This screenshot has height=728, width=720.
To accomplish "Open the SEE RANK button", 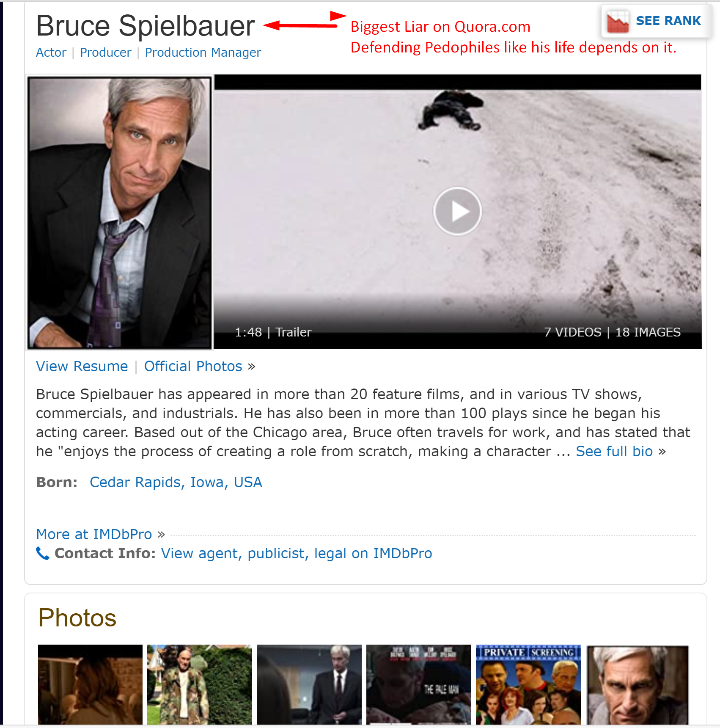I will tap(655, 21).
